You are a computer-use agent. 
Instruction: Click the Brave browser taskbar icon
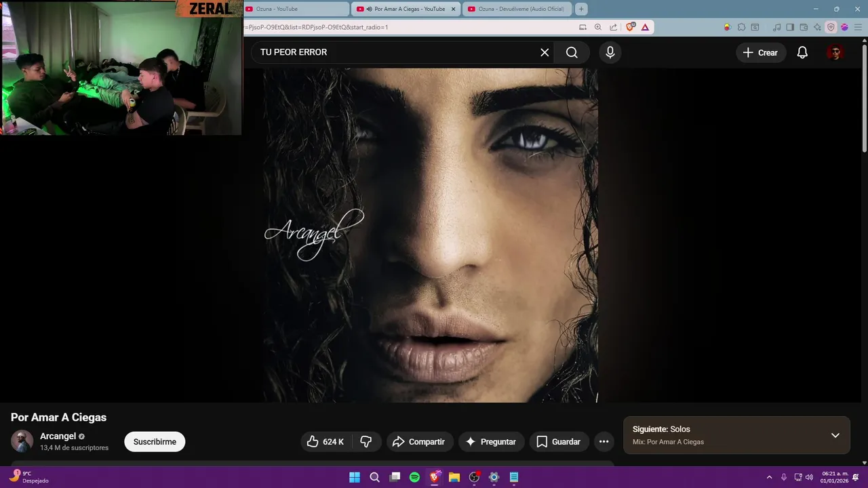pyautogui.click(x=435, y=477)
